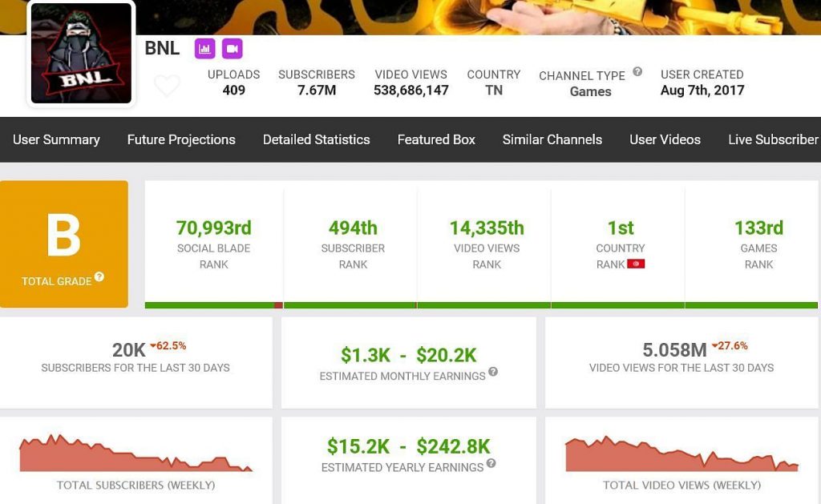Click the Total Video Views weekly chart
Image resolution: width=821 pixels, height=504 pixels.
(x=681, y=455)
